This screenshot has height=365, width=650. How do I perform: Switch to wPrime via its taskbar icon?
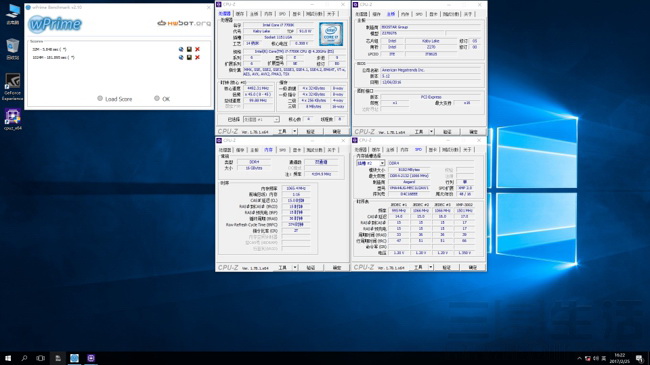(74, 358)
